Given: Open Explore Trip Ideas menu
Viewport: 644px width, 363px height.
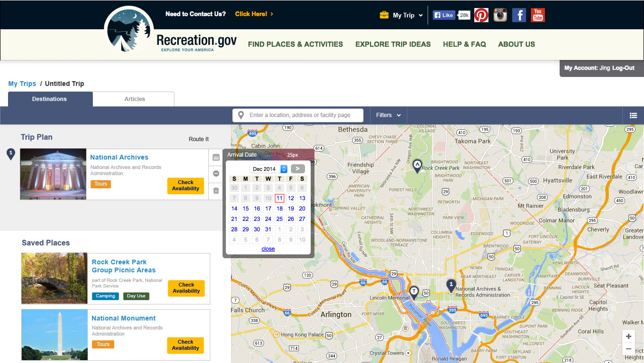Looking at the screenshot, I should [393, 44].
